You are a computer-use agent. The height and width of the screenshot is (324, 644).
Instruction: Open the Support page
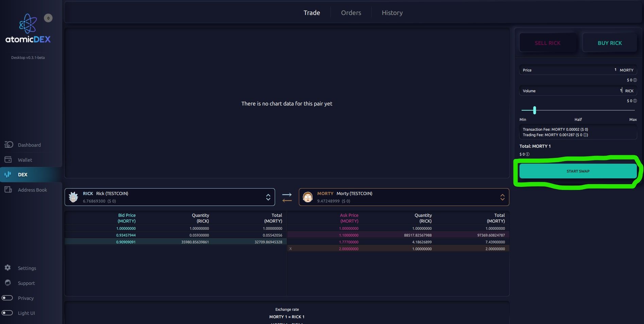(x=26, y=283)
